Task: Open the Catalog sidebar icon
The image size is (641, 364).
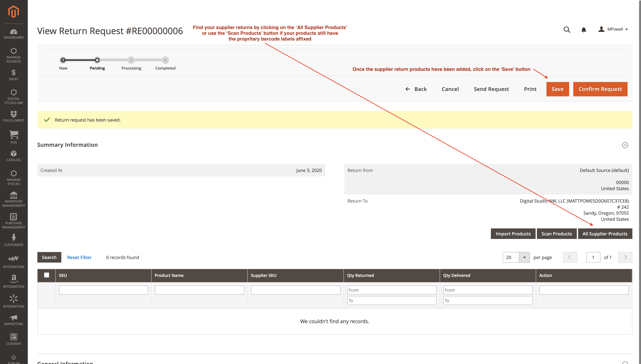Action: pos(14,156)
